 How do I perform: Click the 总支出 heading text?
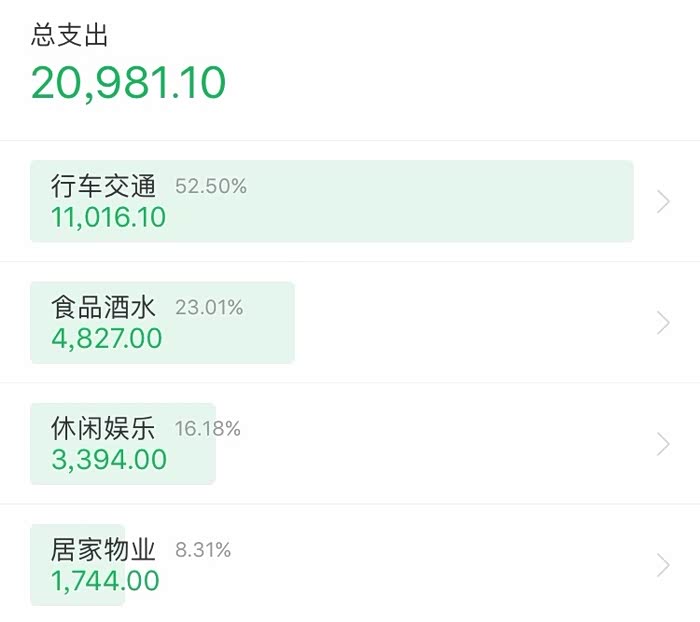tap(70, 36)
